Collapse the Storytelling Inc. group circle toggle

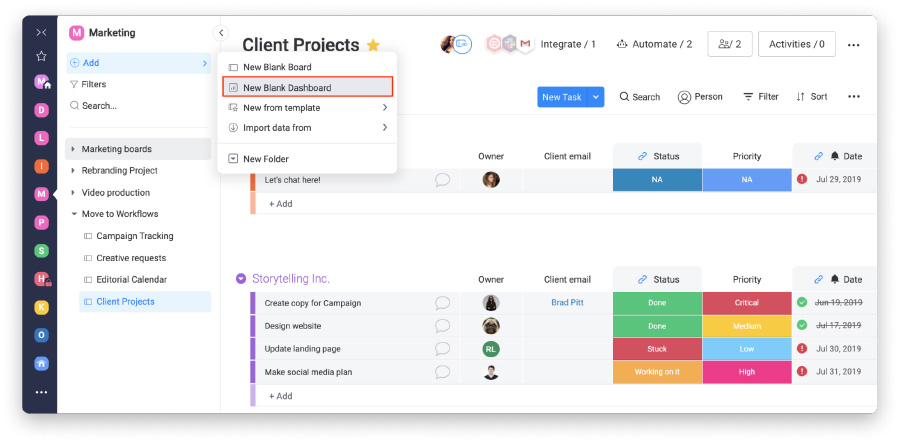pyautogui.click(x=241, y=279)
